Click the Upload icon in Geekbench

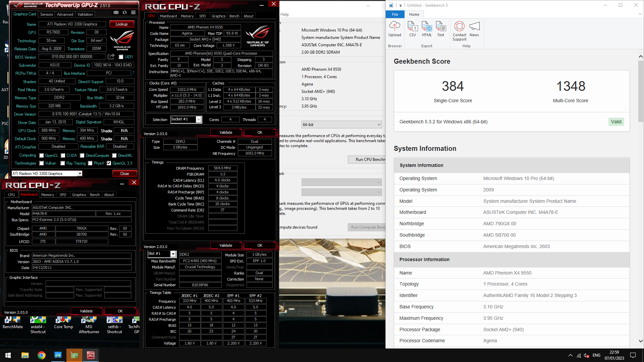click(x=395, y=29)
